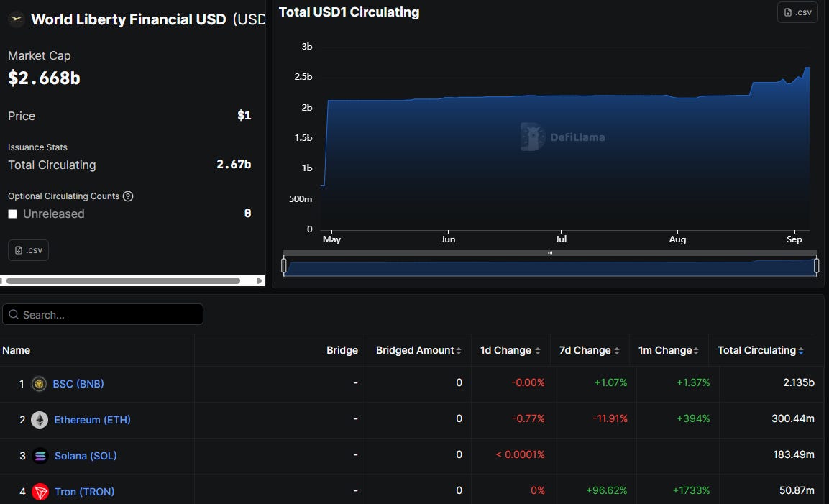Click Ethereum total circulating 300.44m
The image size is (829, 504).
coord(792,418)
